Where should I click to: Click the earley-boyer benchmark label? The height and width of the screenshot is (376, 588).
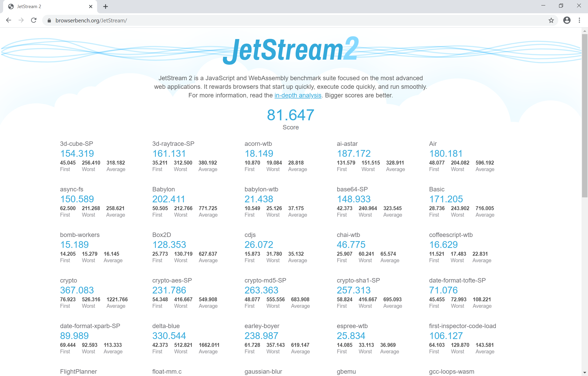tap(262, 326)
